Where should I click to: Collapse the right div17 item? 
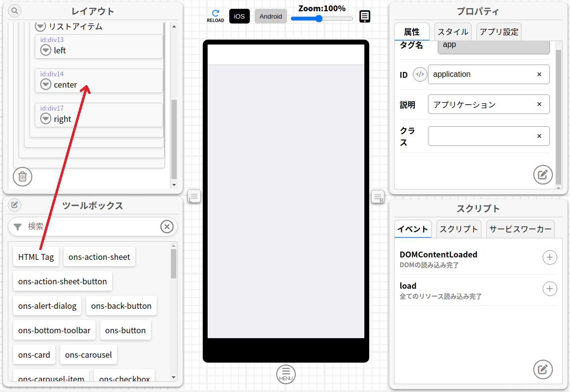point(46,118)
